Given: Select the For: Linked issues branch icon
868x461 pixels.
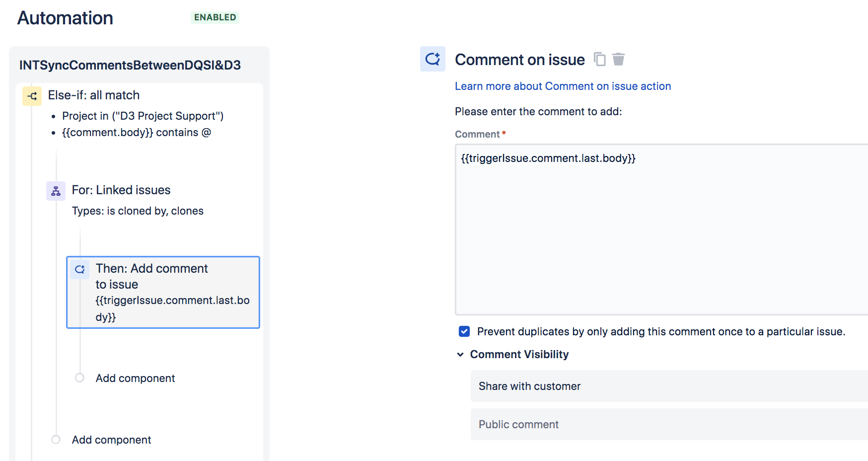Looking at the screenshot, I should coord(56,191).
